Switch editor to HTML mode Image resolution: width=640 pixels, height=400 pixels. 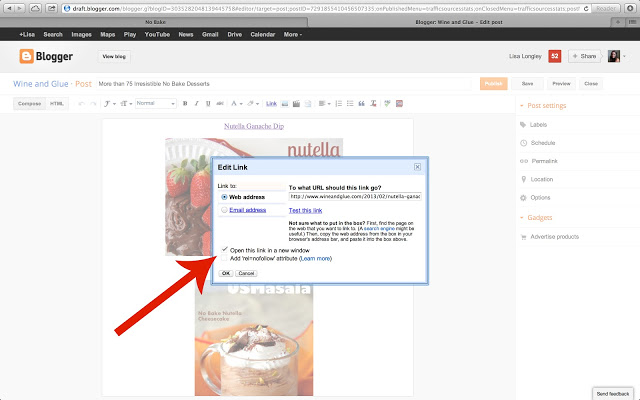[x=57, y=104]
